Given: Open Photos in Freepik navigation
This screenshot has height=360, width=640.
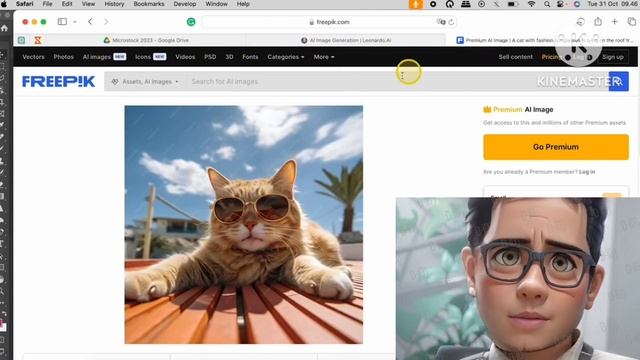Looking at the screenshot, I should tap(64, 57).
